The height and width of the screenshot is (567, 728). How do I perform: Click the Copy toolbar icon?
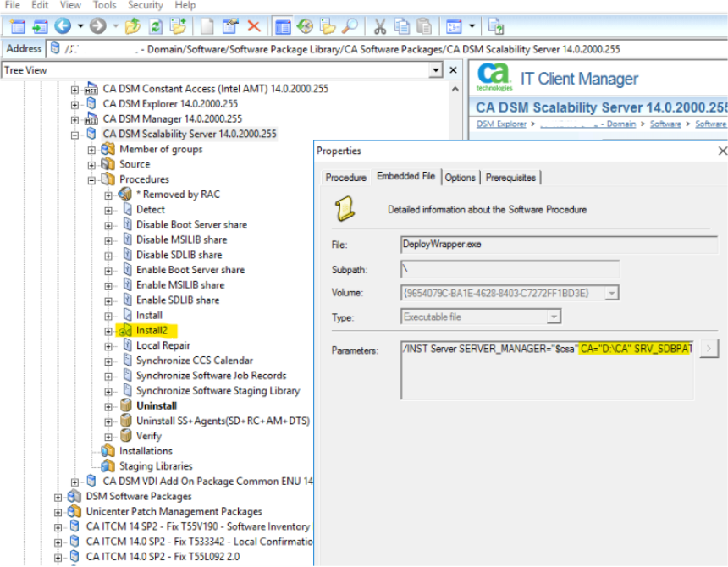pyautogui.click(x=403, y=26)
